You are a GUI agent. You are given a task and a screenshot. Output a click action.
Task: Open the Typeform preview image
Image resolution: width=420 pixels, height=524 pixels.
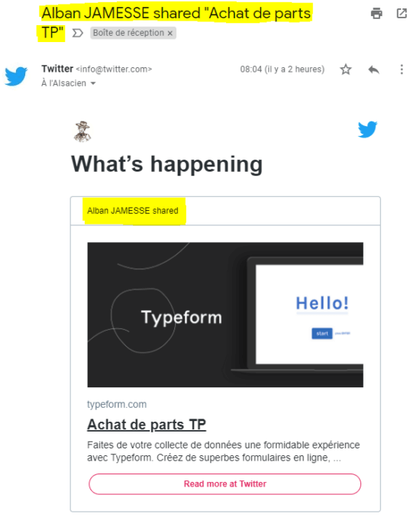(225, 315)
